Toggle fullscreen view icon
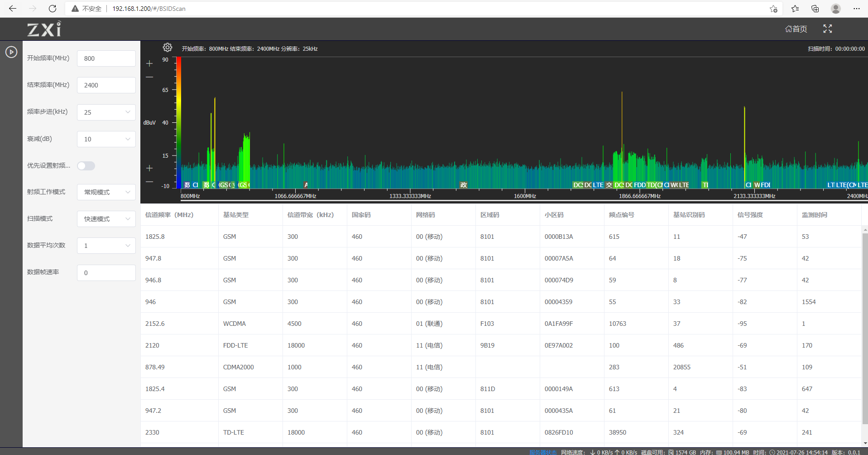868x455 pixels. [x=828, y=29]
